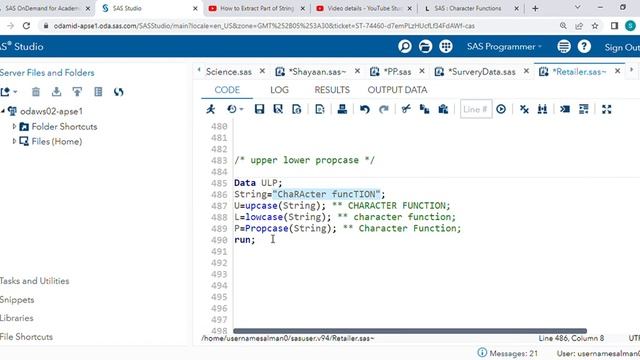Focus the Line # input field
This screenshot has height=360, width=640.
(476, 109)
